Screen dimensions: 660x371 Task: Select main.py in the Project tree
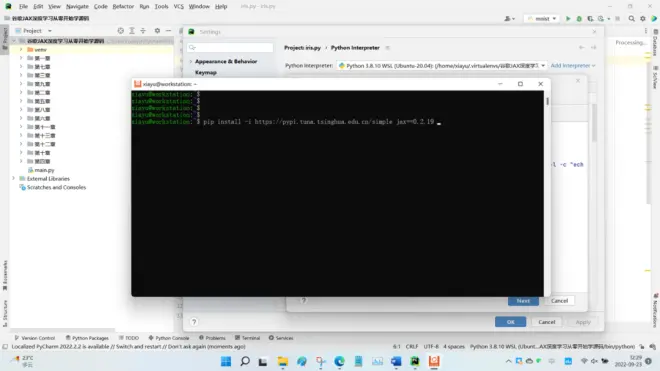pos(44,170)
